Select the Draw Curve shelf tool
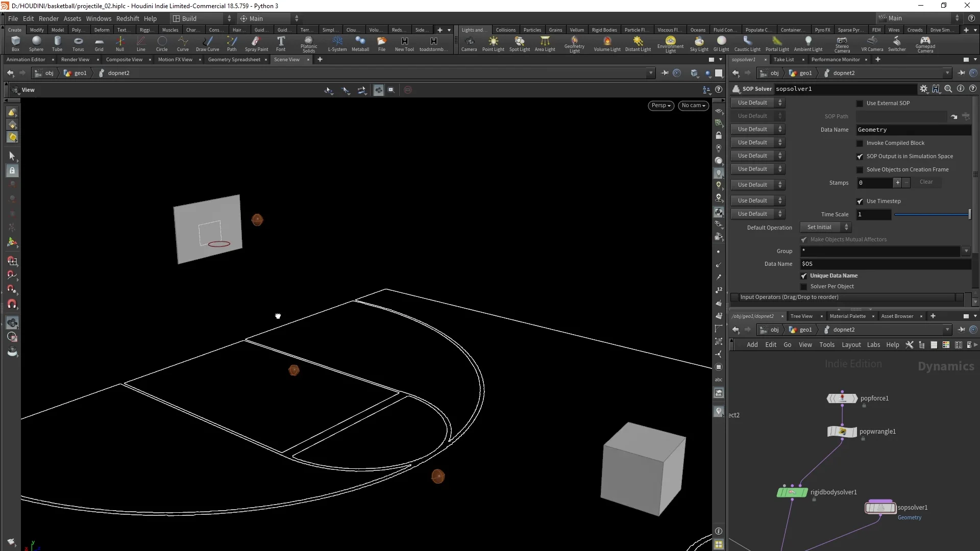The width and height of the screenshot is (980, 551). click(207, 43)
